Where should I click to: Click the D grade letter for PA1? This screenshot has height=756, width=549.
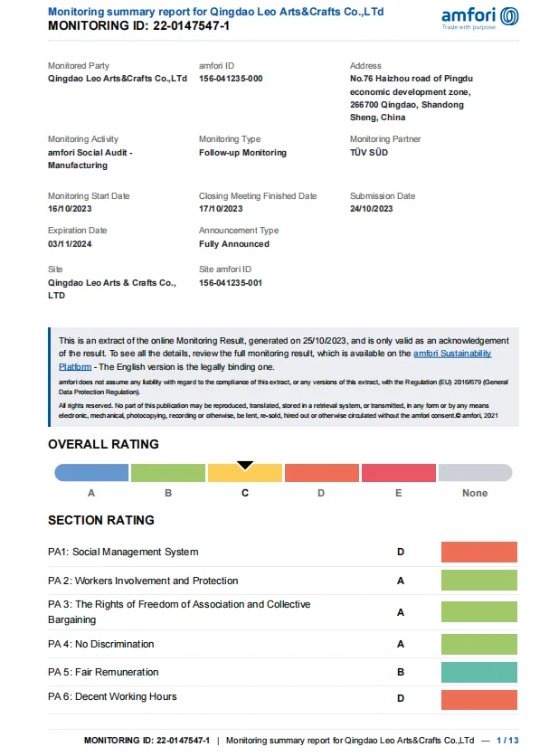(401, 552)
